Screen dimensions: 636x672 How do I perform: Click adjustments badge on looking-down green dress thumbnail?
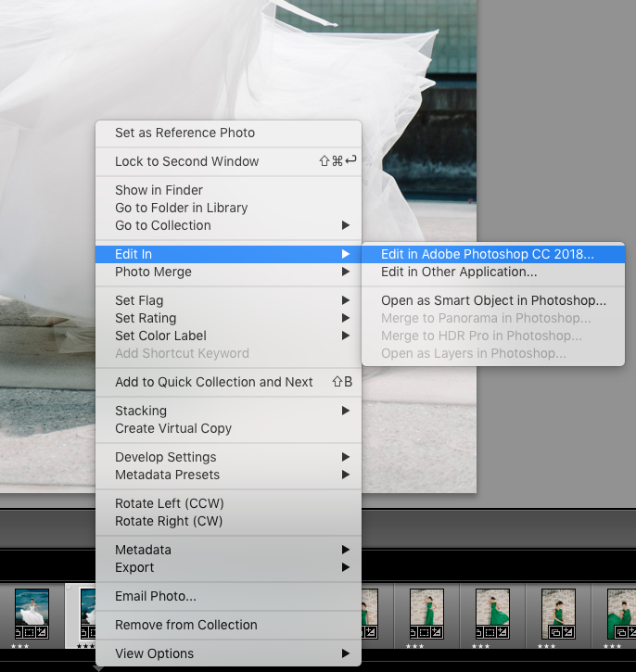point(568,632)
